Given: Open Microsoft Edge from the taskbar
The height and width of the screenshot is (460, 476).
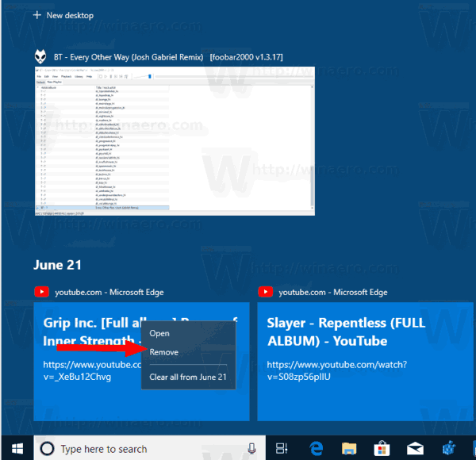Looking at the screenshot, I should (316, 448).
